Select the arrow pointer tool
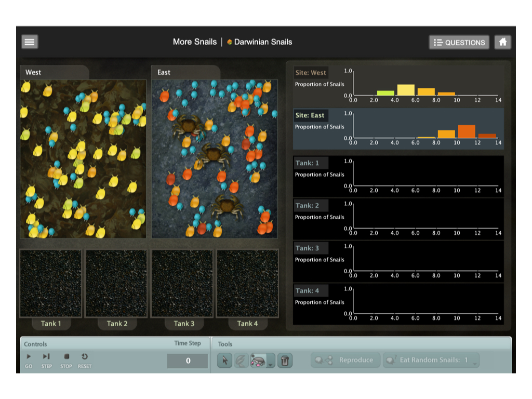The width and height of the screenshot is (532, 399). (224, 360)
